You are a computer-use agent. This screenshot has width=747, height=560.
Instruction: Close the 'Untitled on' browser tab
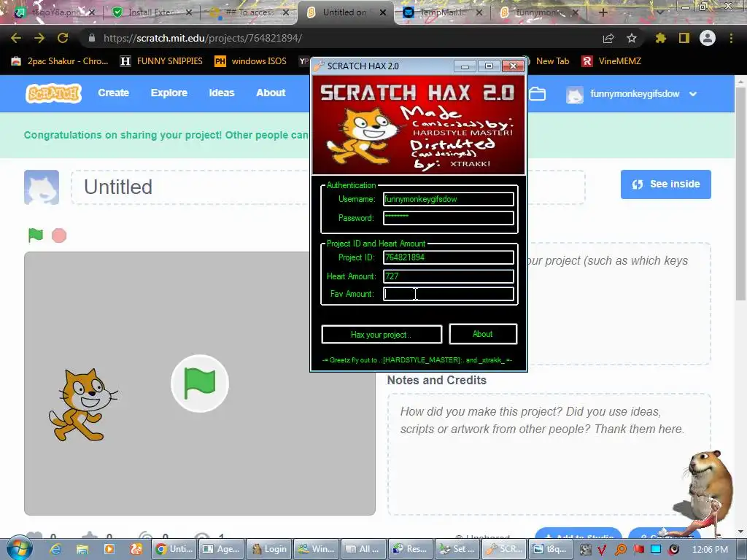[x=383, y=12]
